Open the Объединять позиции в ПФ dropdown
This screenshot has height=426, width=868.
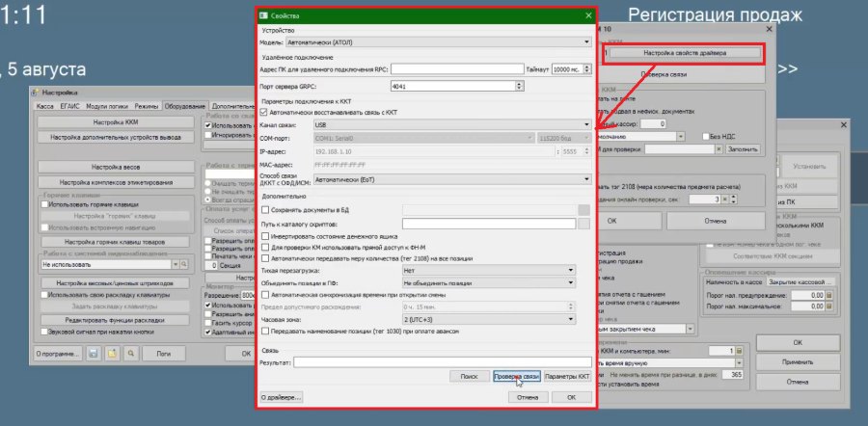coord(489,282)
